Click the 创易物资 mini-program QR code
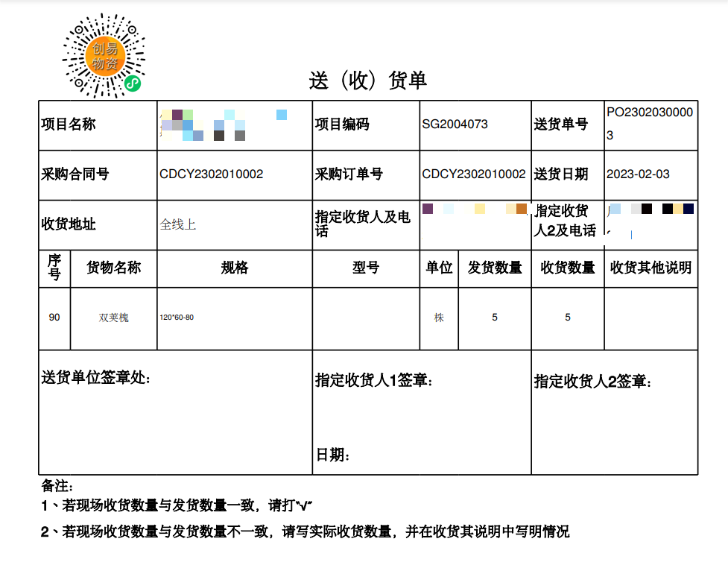Viewport: 728px width, 571px height. pyautogui.click(x=103, y=56)
